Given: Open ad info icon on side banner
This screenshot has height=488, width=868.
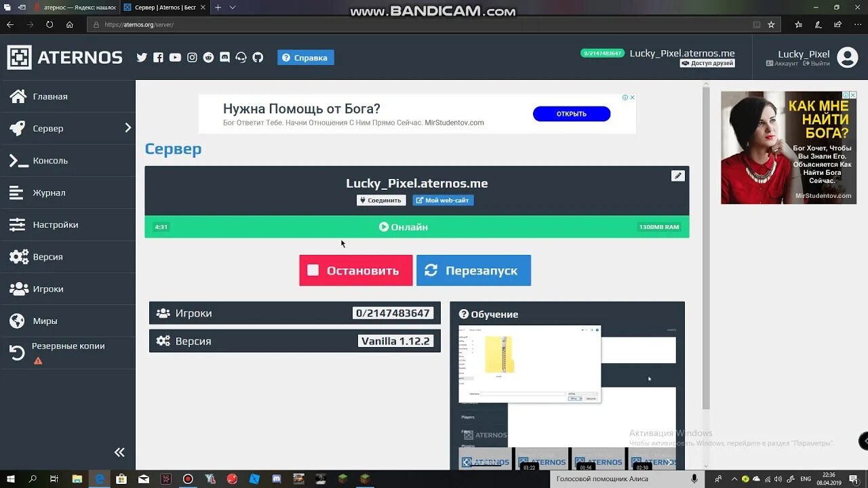Looking at the screenshot, I should tap(845, 95).
